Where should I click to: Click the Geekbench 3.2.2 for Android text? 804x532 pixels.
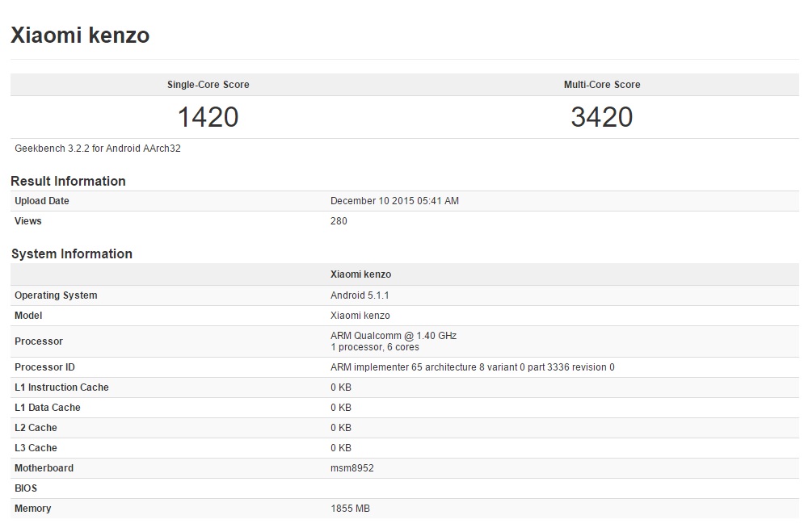click(97, 149)
